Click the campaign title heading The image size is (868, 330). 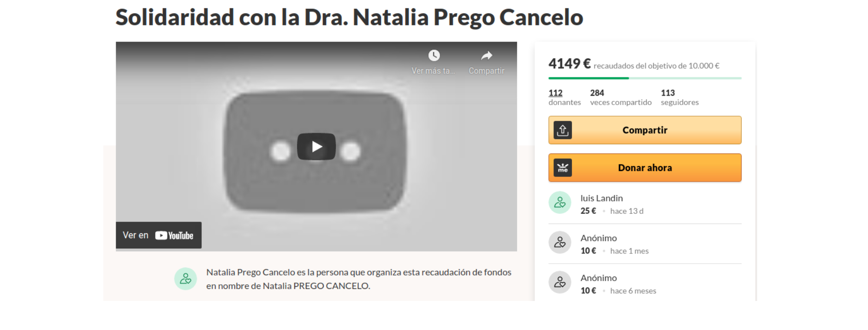(349, 18)
